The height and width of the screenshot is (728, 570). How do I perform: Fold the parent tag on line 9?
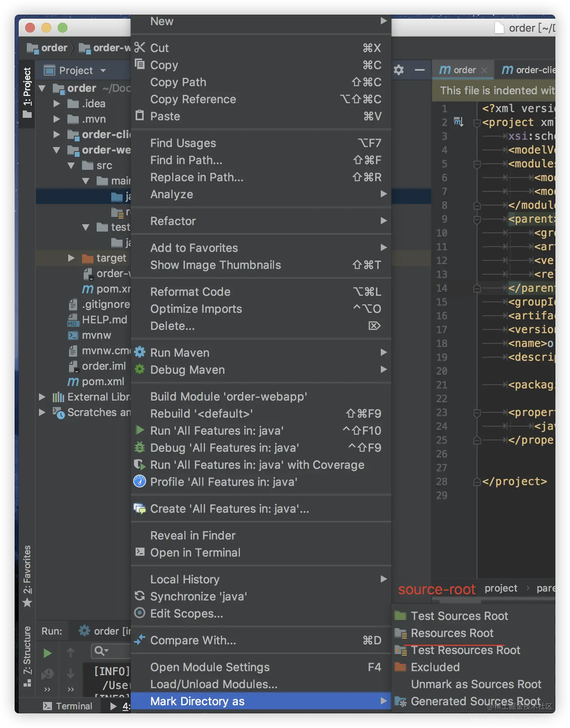(477, 219)
